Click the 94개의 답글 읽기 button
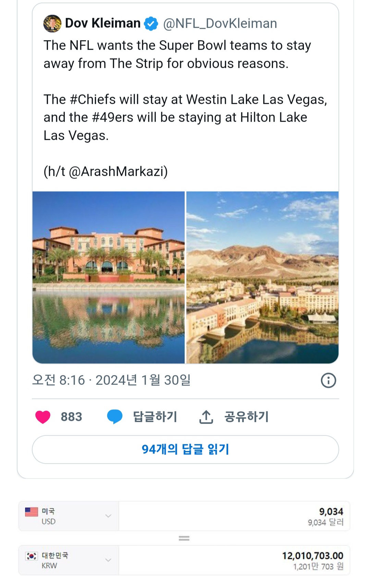This screenshot has width=370, height=588. coord(185,449)
